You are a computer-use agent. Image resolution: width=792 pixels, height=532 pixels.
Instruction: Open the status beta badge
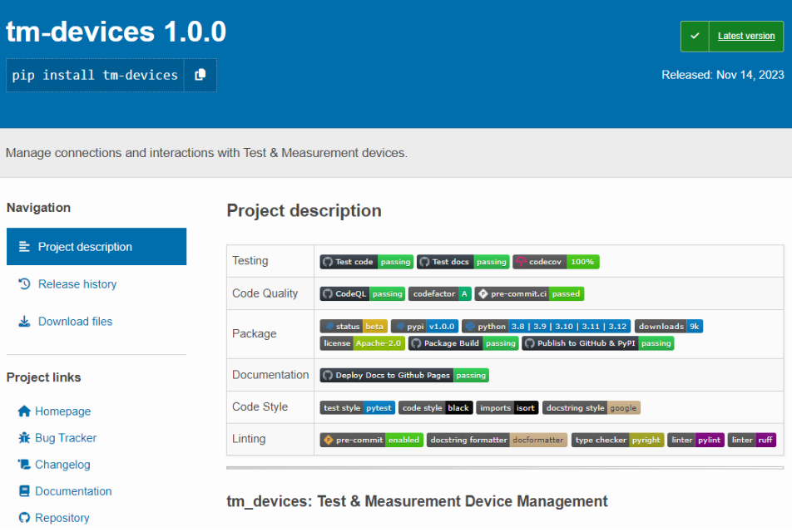click(354, 327)
